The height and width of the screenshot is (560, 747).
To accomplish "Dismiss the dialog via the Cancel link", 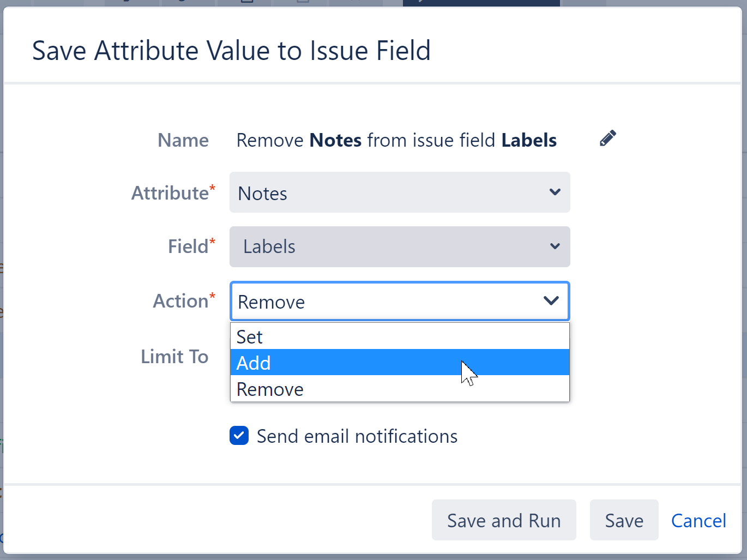I will (x=698, y=520).
